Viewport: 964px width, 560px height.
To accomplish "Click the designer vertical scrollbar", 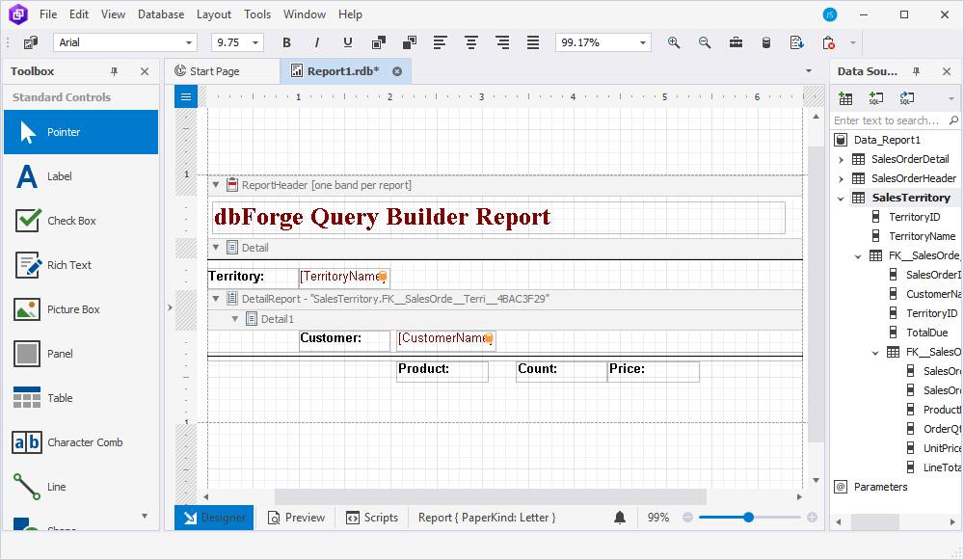I will 816,295.
